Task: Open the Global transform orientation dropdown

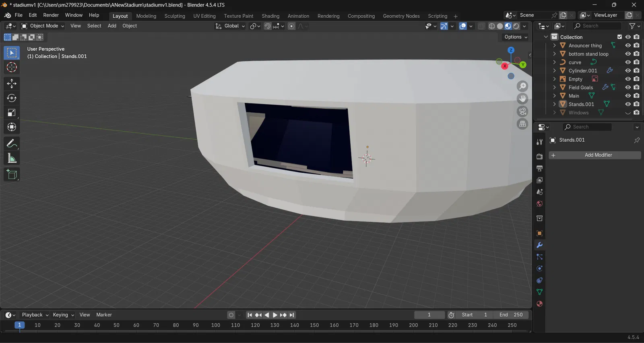Action: [230, 26]
